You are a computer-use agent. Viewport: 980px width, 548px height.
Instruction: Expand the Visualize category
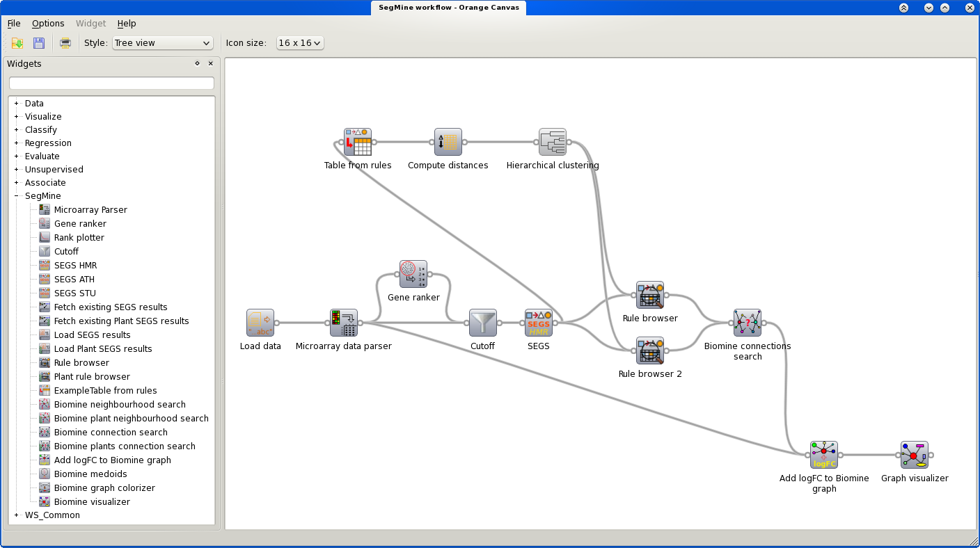[x=16, y=117]
